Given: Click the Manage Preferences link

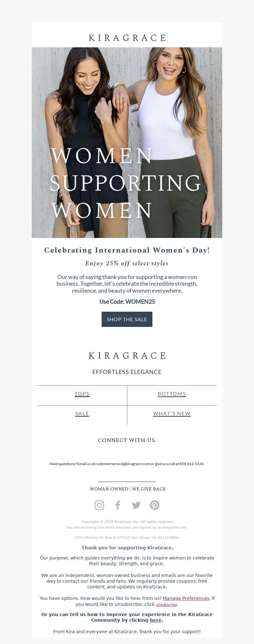Looking at the screenshot, I should (x=186, y=598).
